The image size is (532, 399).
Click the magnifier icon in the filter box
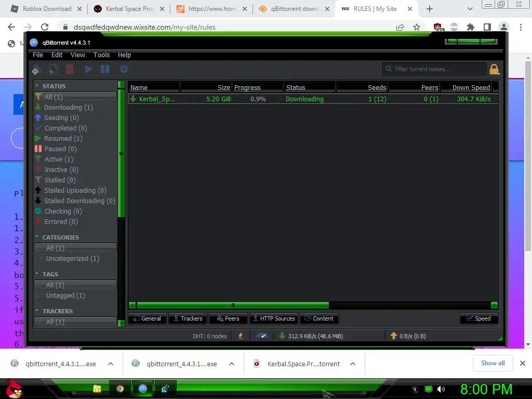pos(389,69)
